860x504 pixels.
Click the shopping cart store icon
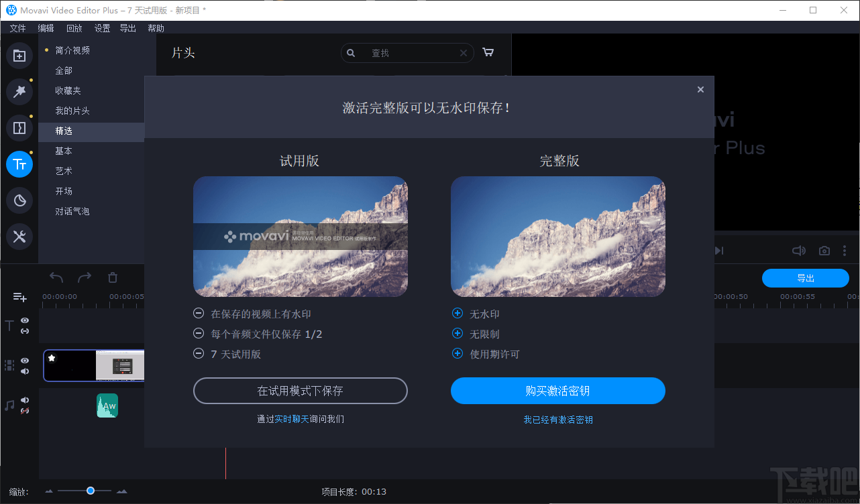(x=488, y=52)
